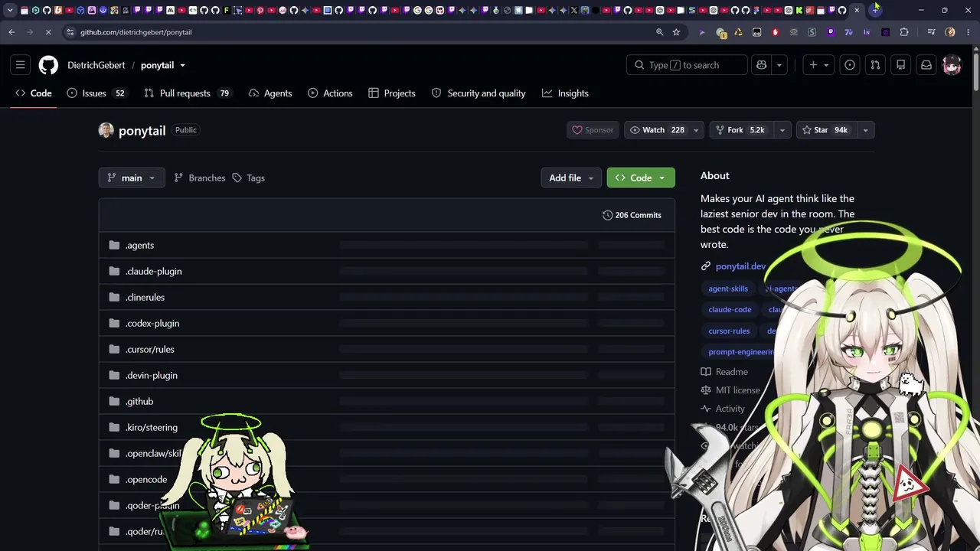Open Chrome three-dot menu
The height and width of the screenshot is (551, 980).
point(968,32)
